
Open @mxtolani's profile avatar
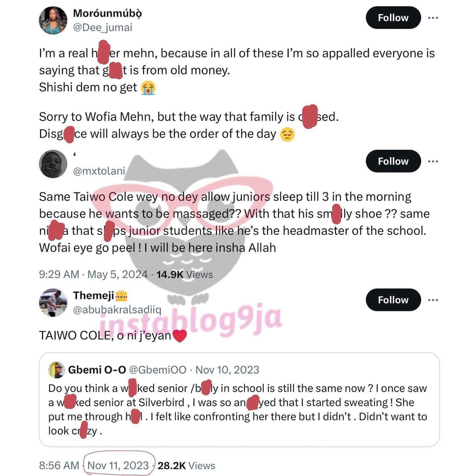53,164
